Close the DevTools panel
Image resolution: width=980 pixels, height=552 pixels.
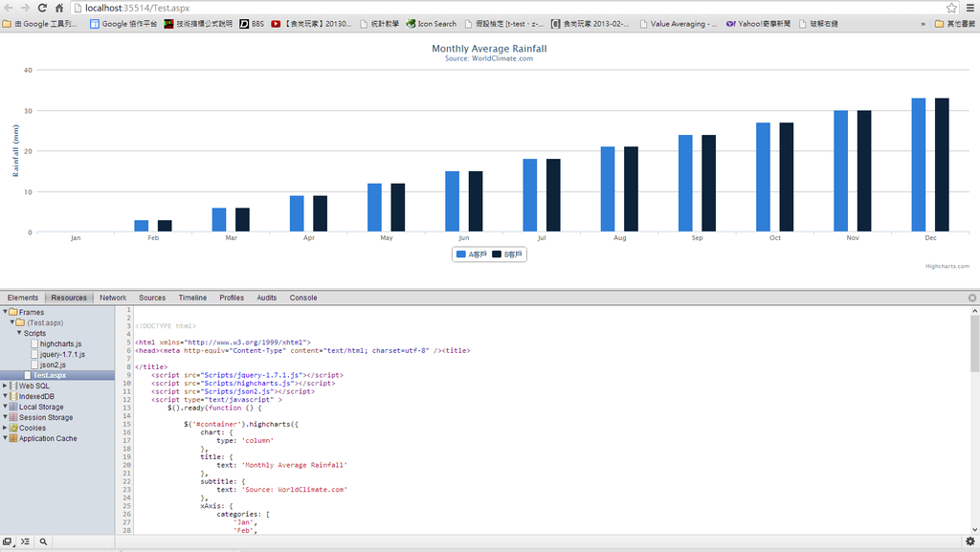pos(972,298)
